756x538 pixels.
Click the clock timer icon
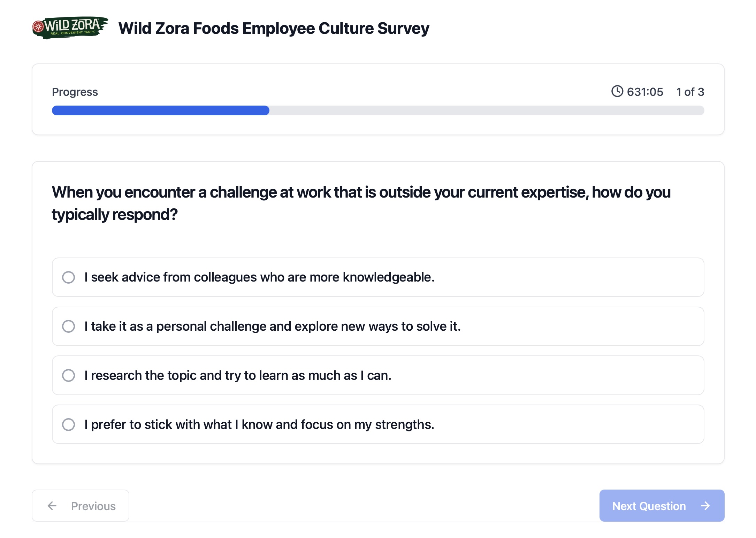coord(617,91)
